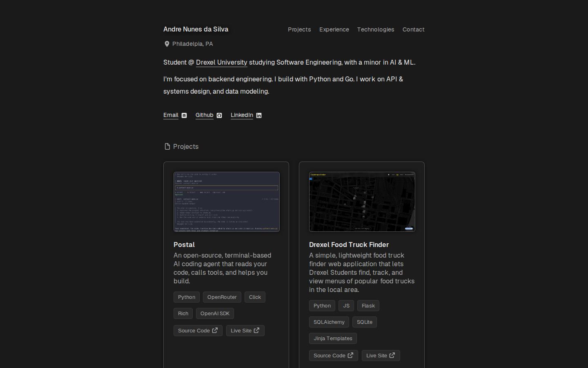The width and height of the screenshot is (588, 368).
Task: Click the location pin icon
Action: [167, 44]
